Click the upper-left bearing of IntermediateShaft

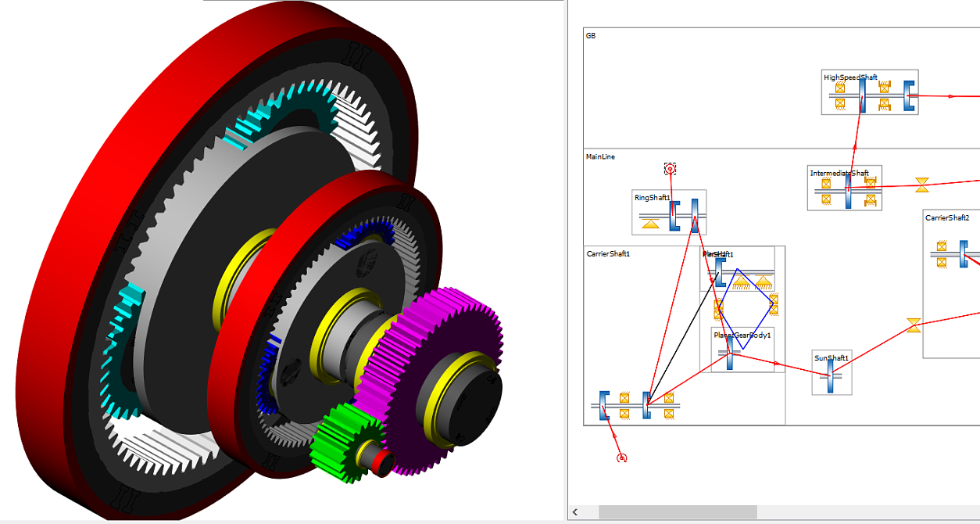tap(826, 183)
